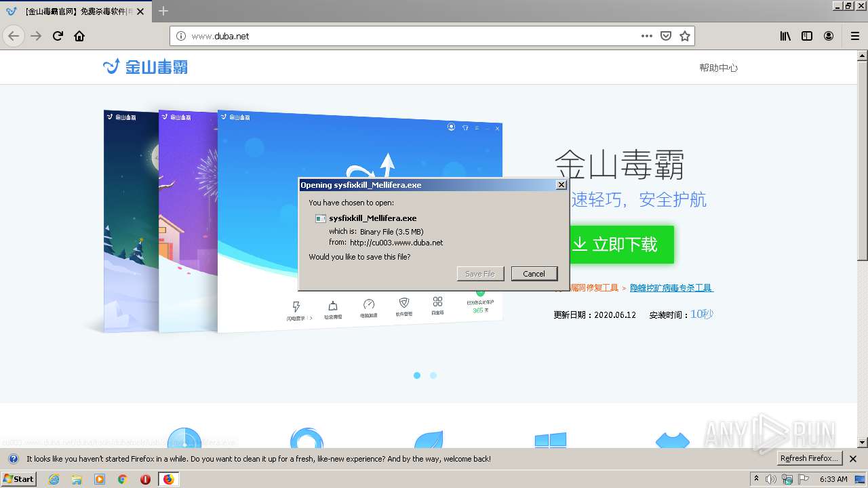Open a new tab
Screen dimensions: 868x488
(163, 11)
